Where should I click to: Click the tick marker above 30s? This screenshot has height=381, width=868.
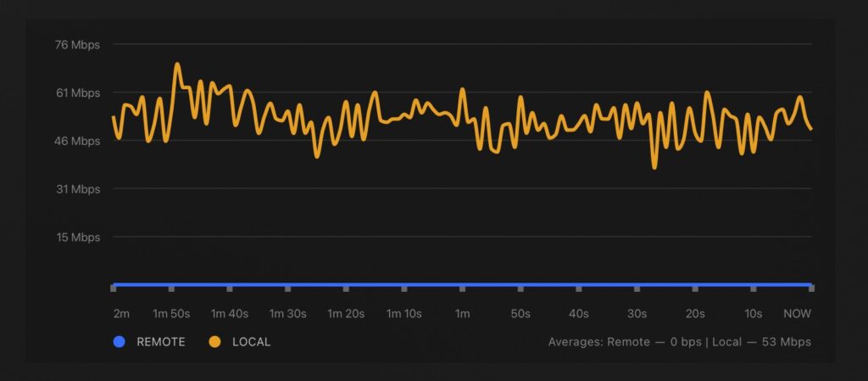(637, 289)
